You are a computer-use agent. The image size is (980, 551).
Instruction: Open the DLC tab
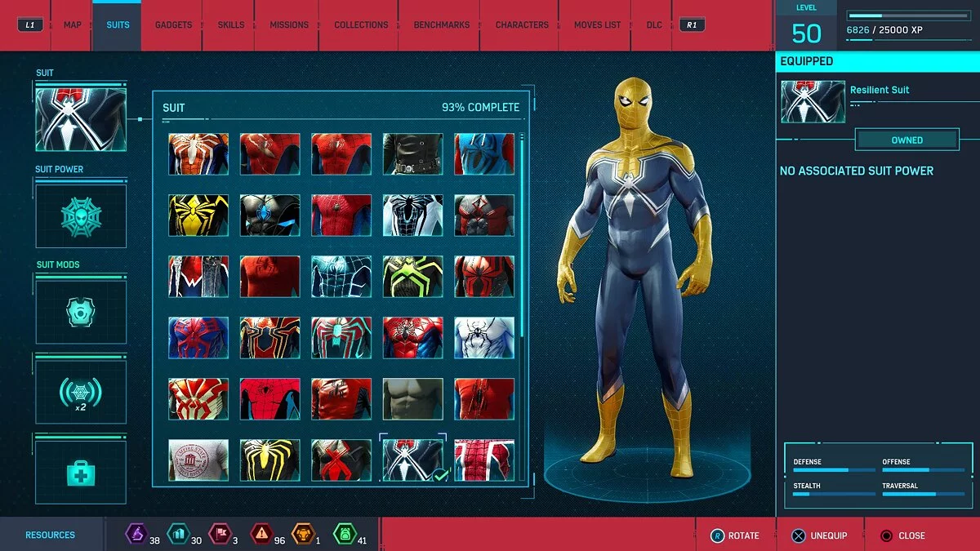tap(653, 24)
